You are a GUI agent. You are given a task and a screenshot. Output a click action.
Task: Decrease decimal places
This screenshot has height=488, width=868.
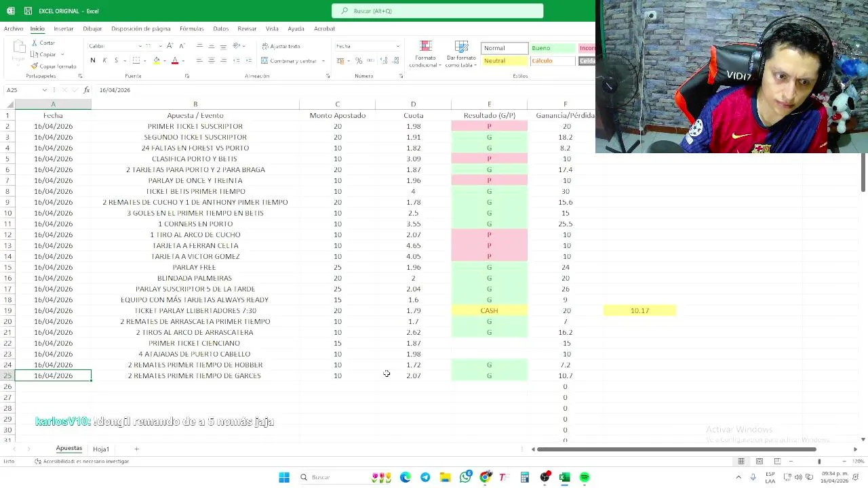[395, 60]
